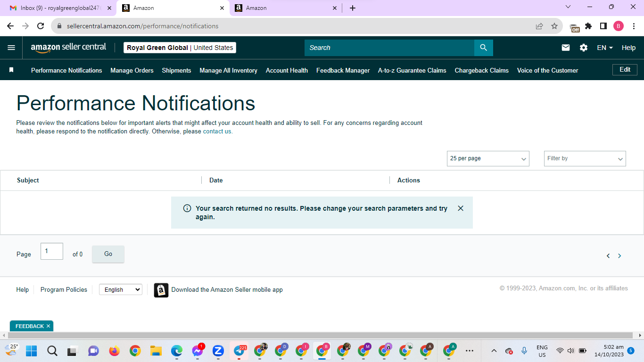This screenshot has height=362, width=644.
Task: Click the search magnifier button
Action: point(483,48)
